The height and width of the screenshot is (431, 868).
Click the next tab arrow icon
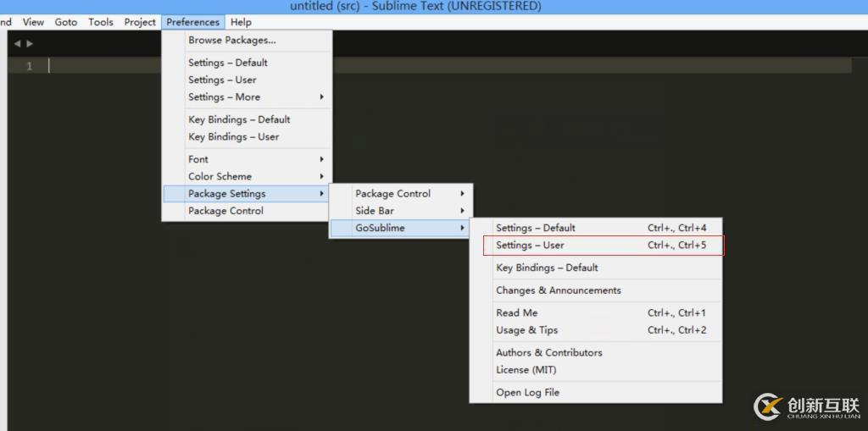point(30,44)
